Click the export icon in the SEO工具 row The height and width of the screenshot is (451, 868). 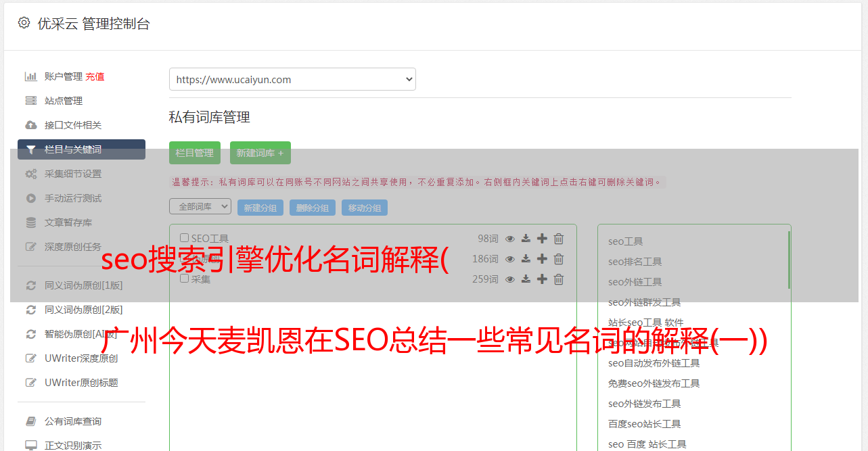526,239
